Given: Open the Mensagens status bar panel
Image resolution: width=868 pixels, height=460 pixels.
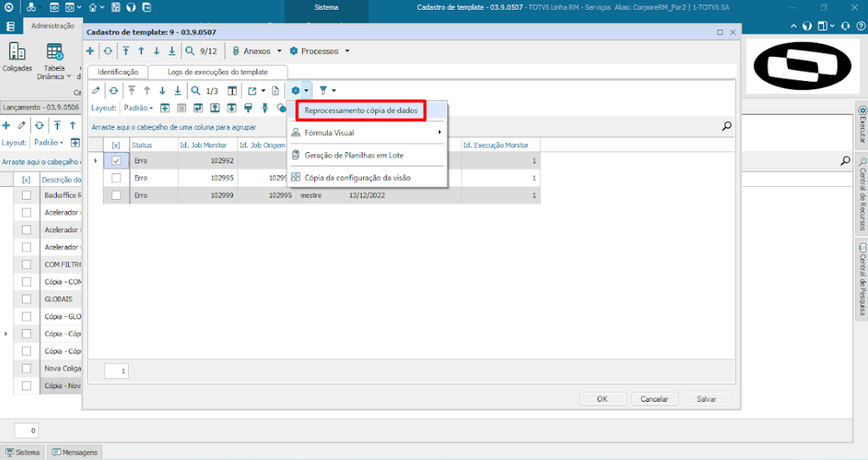Looking at the screenshot, I should click(x=74, y=452).
